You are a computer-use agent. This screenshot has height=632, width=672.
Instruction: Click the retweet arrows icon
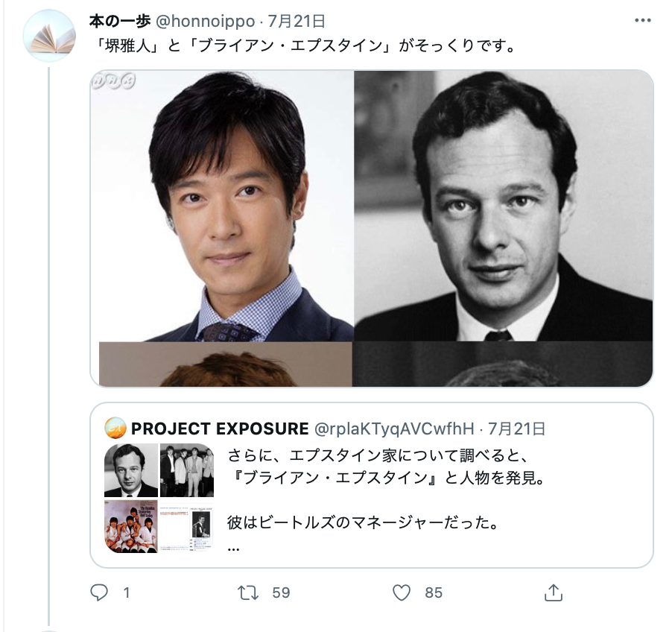[x=248, y=592]
